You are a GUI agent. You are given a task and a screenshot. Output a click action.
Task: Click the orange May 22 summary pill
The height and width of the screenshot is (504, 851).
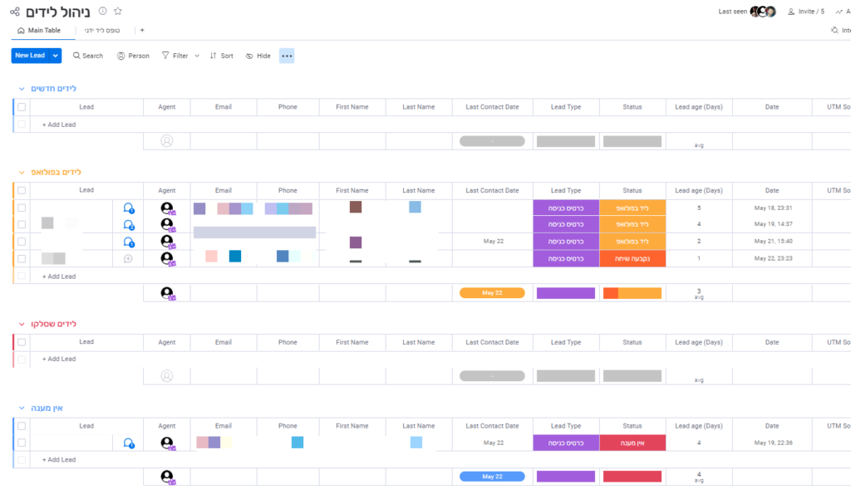coord(492,293)
